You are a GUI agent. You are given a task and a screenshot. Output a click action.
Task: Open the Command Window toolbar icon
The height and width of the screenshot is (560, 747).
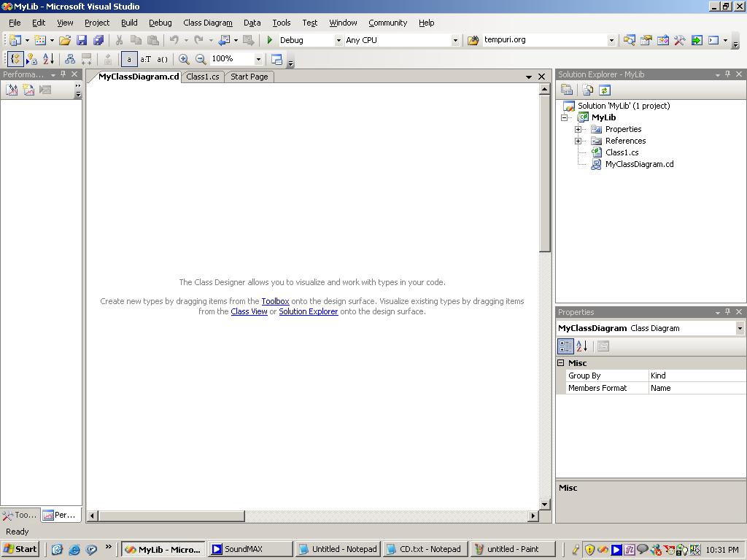click(713, 41)
